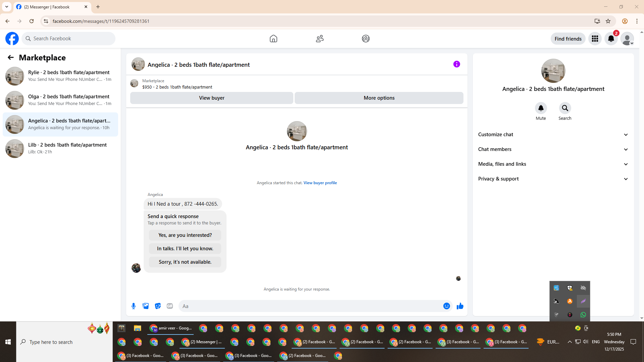
Task: Click the Mute bell icon
Action: coord(541,108)
